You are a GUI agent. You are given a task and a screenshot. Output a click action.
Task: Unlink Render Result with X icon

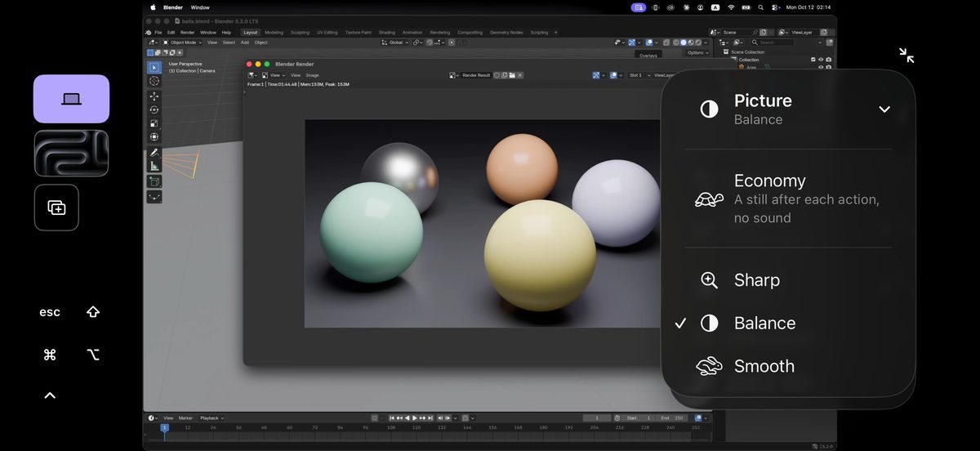point(519,75)
